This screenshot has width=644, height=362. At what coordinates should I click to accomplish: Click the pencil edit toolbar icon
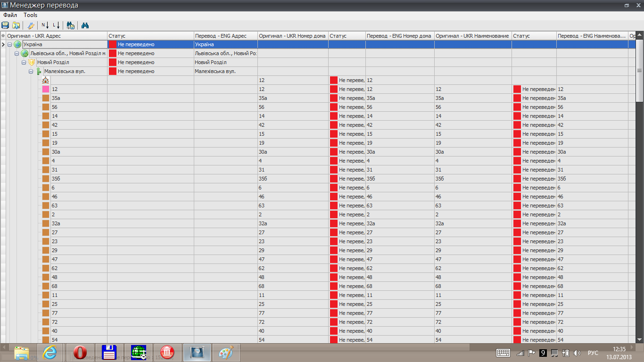[31, 25]
